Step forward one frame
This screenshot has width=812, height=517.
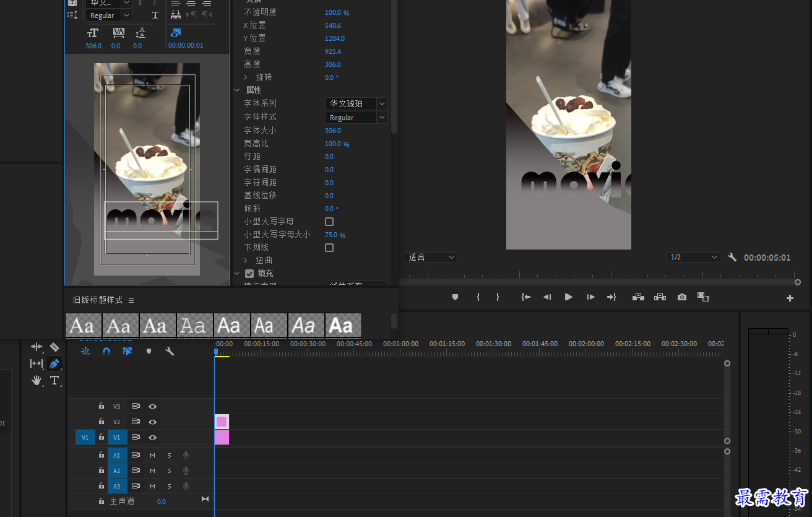pos(590,297)
